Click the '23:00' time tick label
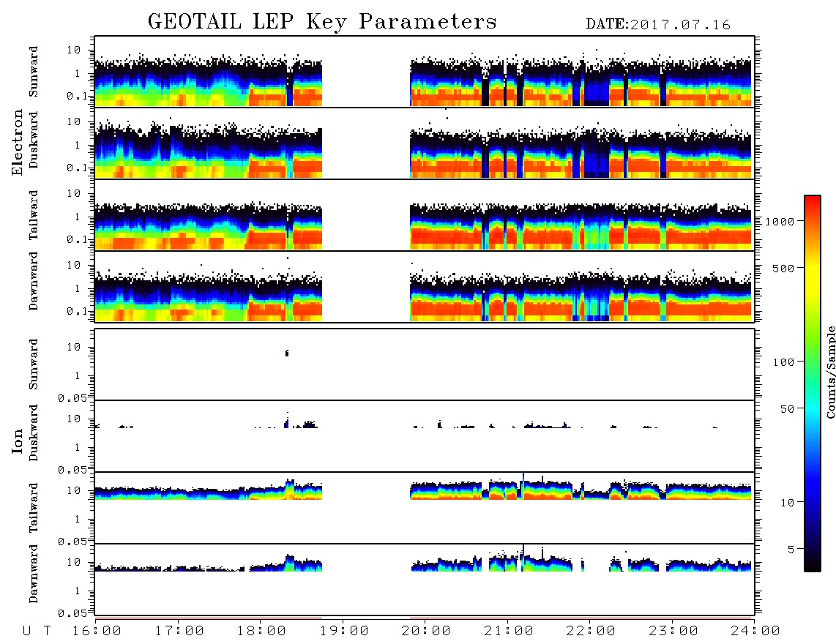Image resolution: width=836 pixels, height=644 pixels. click(x=673, y=632)
